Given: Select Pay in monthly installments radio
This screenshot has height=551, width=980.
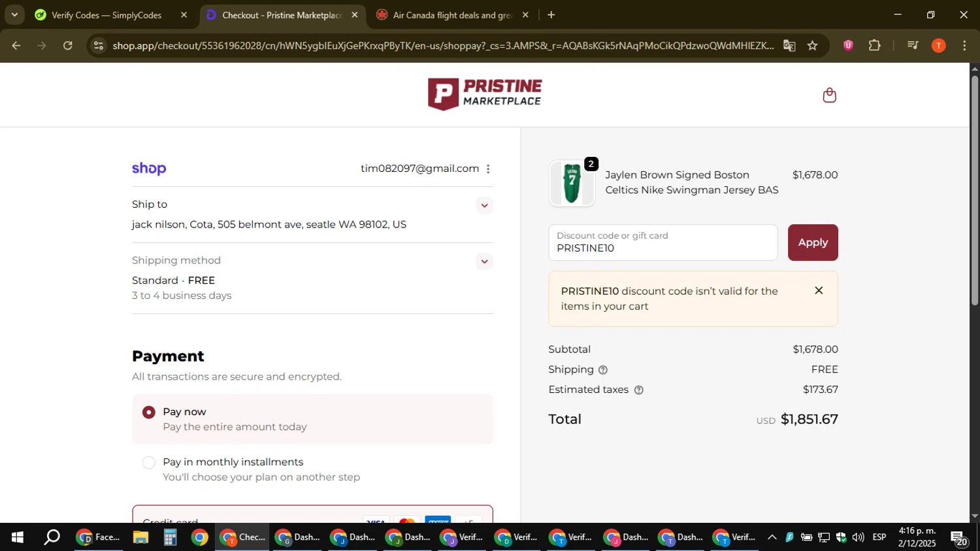Looking at the screenshot, I should click(149, 463).
